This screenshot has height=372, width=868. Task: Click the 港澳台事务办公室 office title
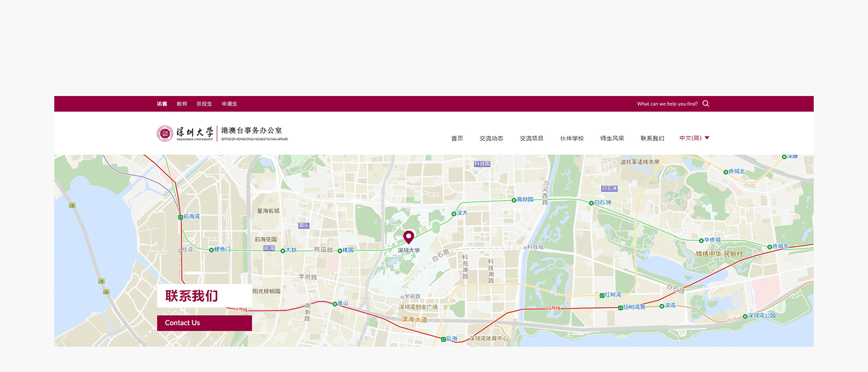pos(252,131)
